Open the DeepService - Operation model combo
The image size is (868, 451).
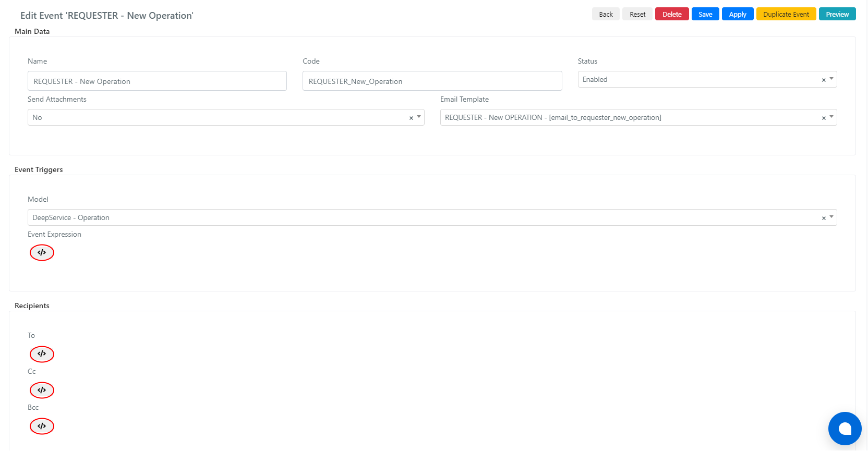432,217
